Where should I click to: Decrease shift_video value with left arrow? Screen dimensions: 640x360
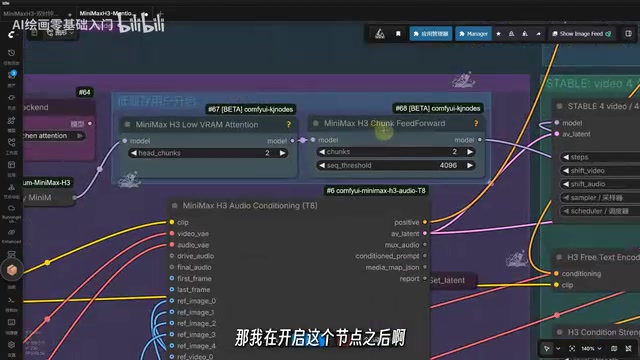coord(566,171)
